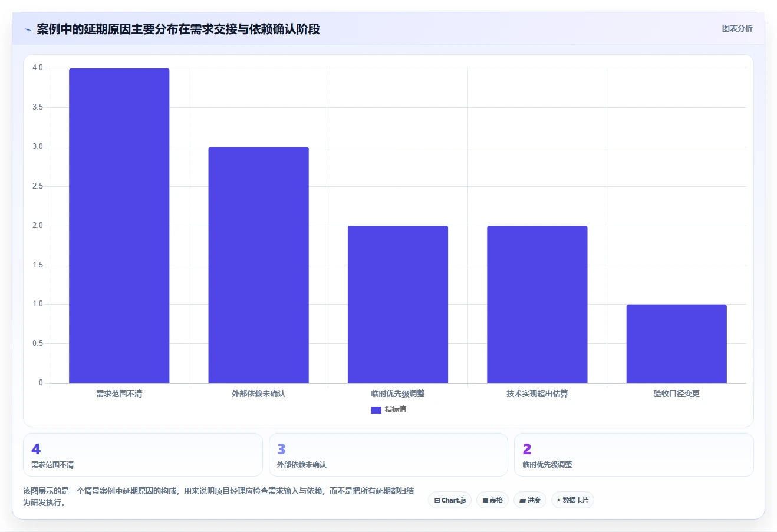Select the 数据卡片 tag chip
777x532 pixels.
pyautogui.click(x=572, y=500)
